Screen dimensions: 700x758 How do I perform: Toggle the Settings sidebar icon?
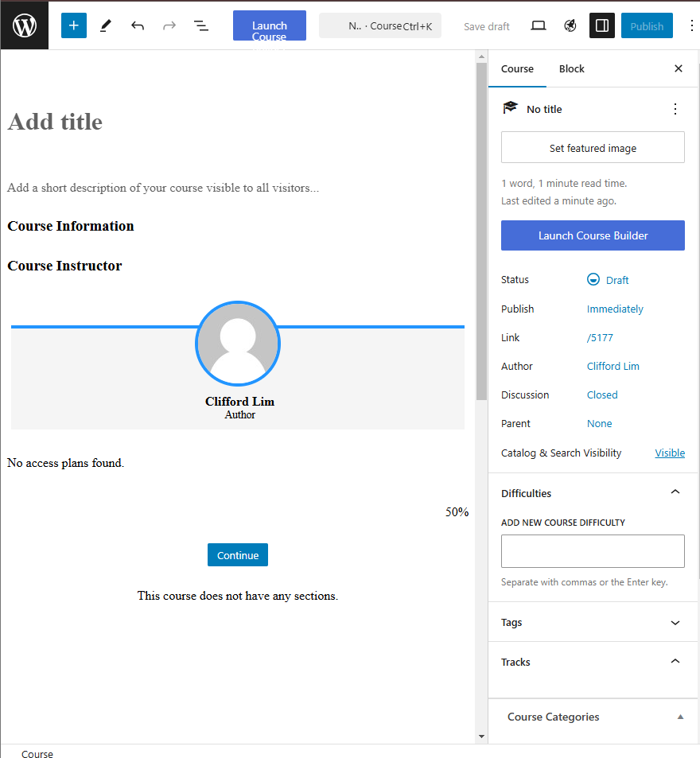point(602,25)
